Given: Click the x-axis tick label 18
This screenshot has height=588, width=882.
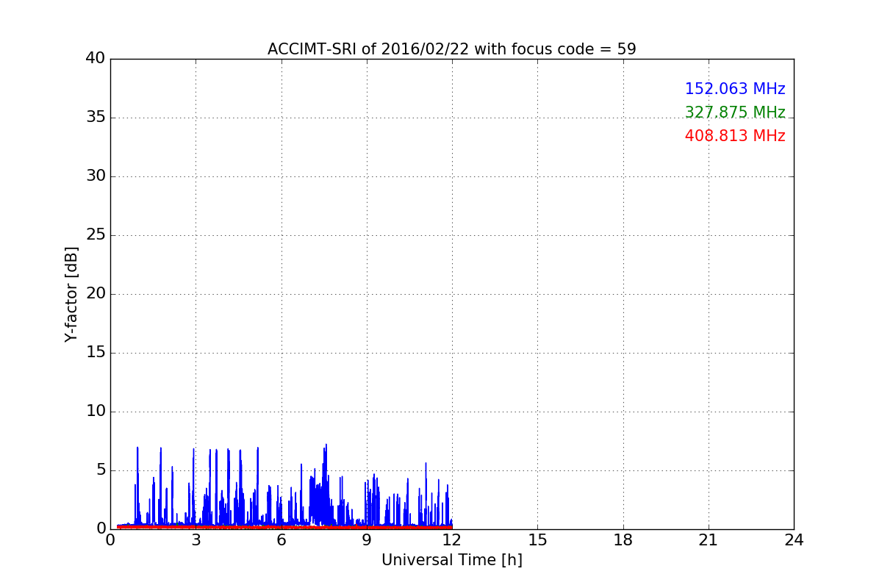Looking at the screenshot, I should (x=623, y=540).
